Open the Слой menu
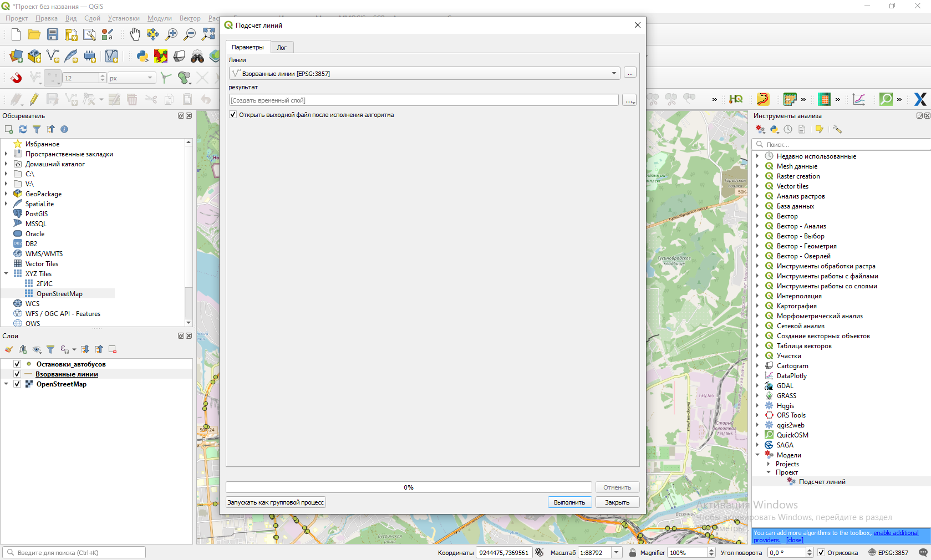This screenshot has width=931, height=560. tap(92, 18)
